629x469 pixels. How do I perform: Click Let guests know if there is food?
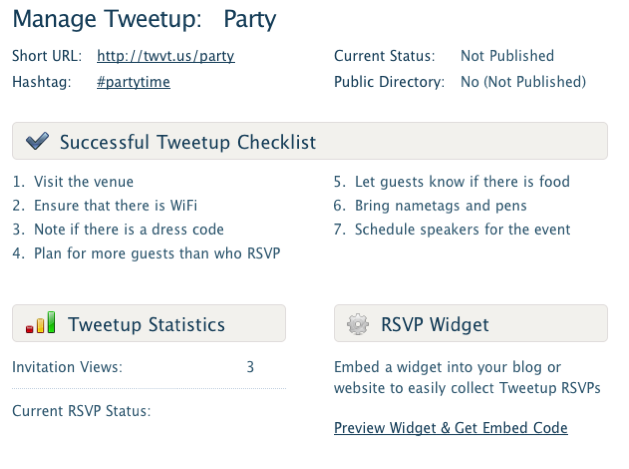[462, 182]
